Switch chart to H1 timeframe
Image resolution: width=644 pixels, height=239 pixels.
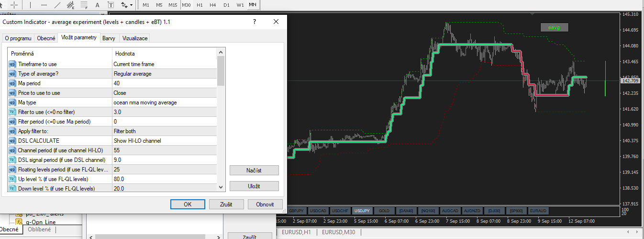point(200,5)
